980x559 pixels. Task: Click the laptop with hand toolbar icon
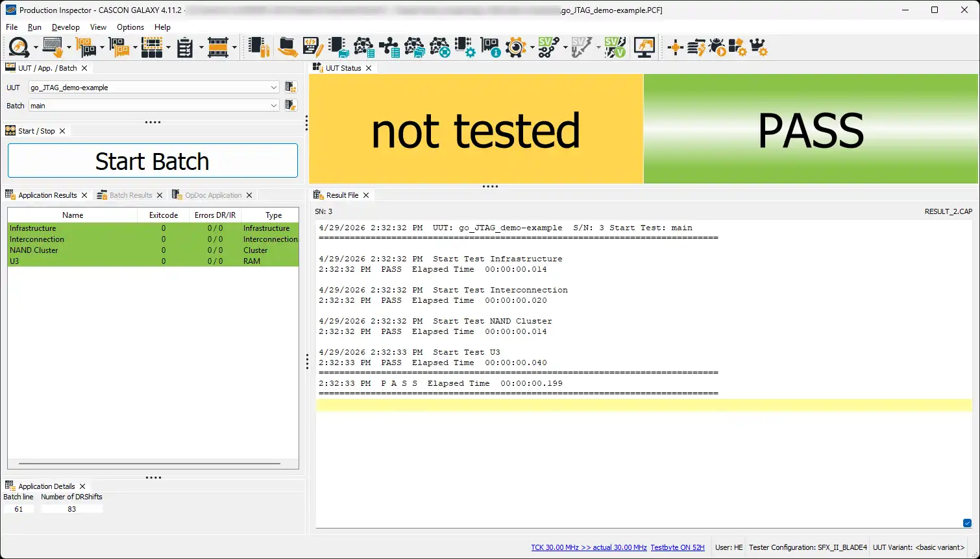[x=53, y=47]
